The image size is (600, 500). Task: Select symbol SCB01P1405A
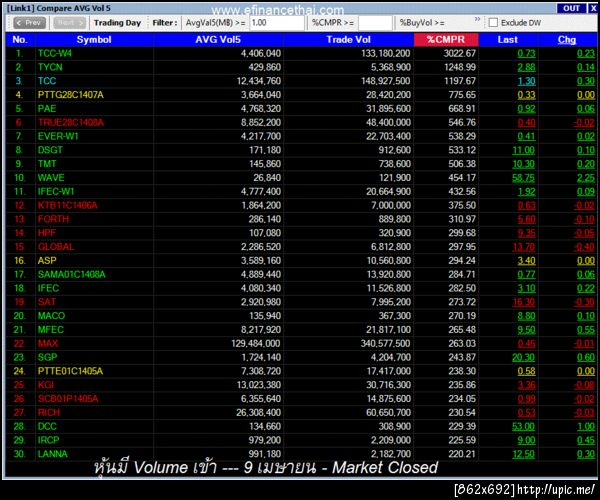68,399
